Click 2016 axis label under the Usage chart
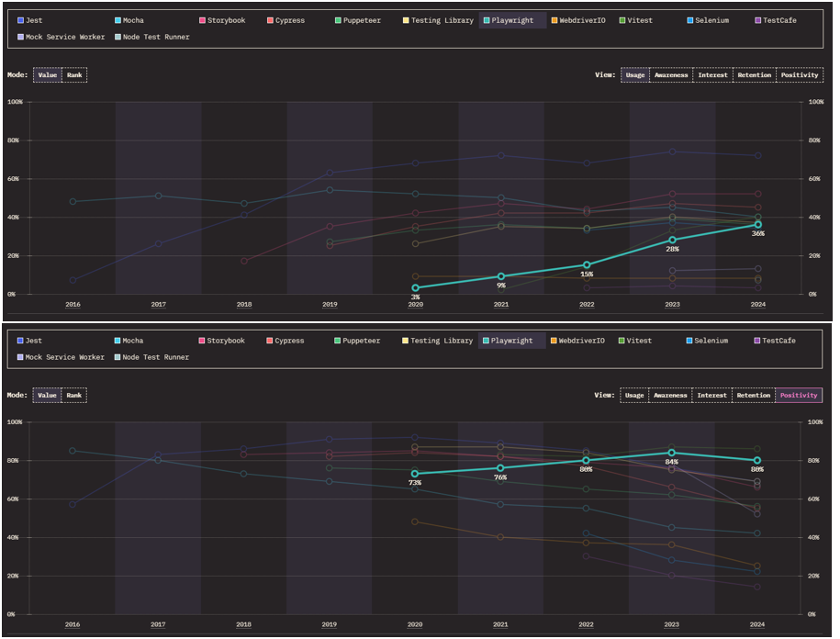The height and width of the screenshot is (639, 840). pyautogui.click(x=73, y=305)
